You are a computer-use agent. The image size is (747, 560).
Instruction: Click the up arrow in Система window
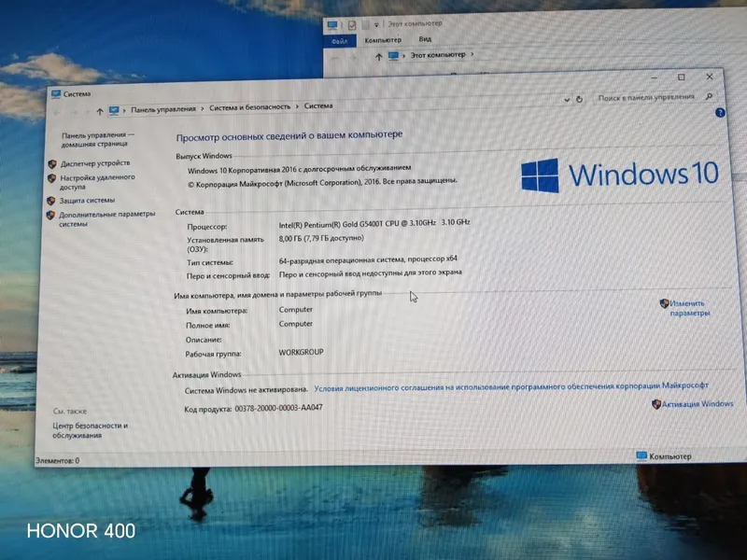[100, 111]
